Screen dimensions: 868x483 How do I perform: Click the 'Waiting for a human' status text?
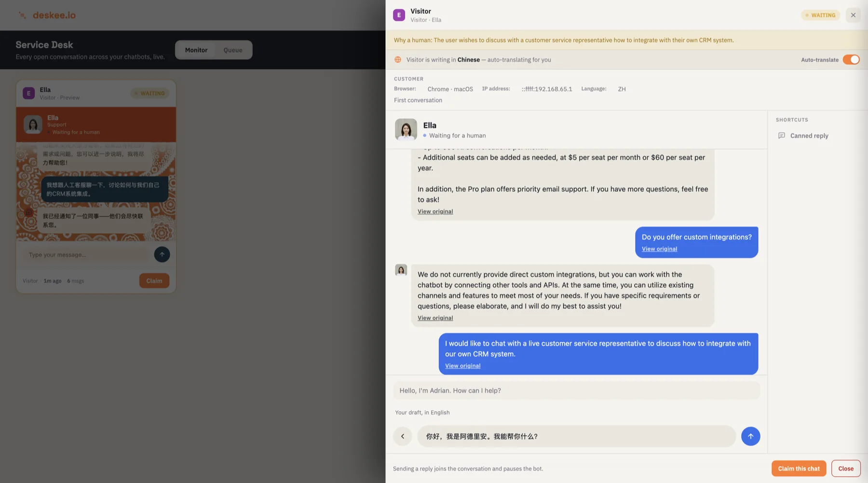pyautogui.click(x=458, y=136)
